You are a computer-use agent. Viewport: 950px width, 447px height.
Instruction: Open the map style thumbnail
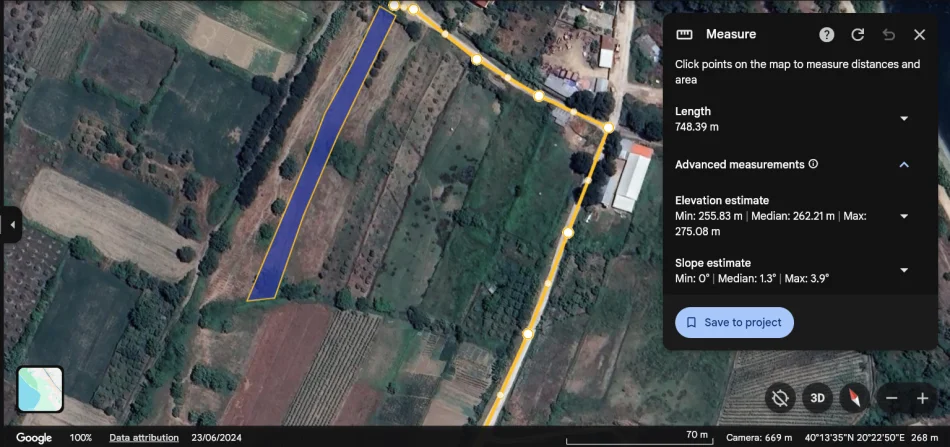[40, 389]
